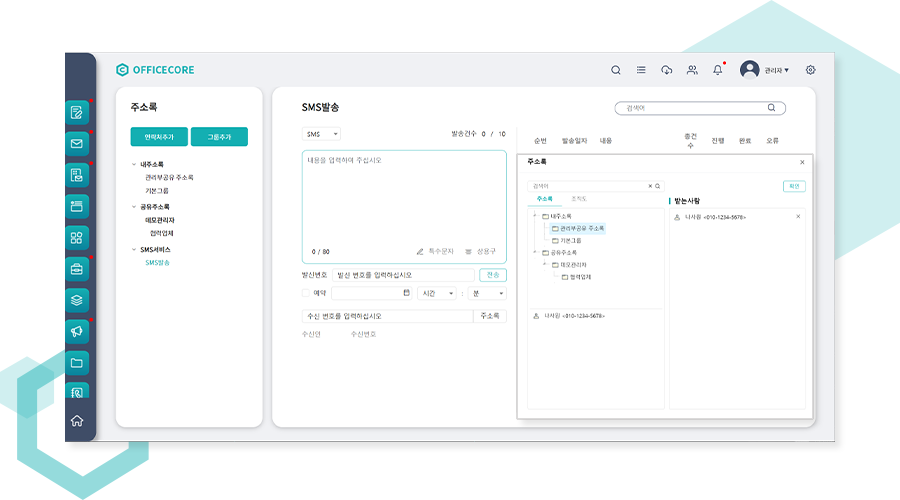Select 관리부공유 주소록 folder in popup tree

coord(582,228)
